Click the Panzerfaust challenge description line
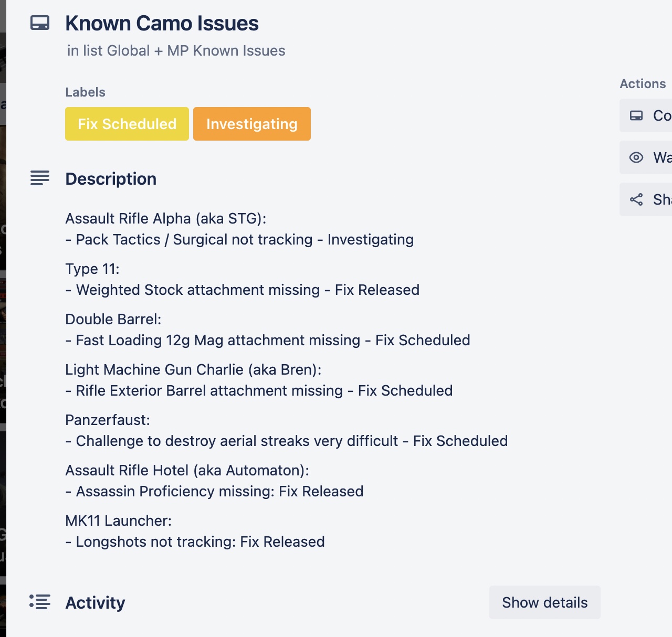 click(287, 441)
